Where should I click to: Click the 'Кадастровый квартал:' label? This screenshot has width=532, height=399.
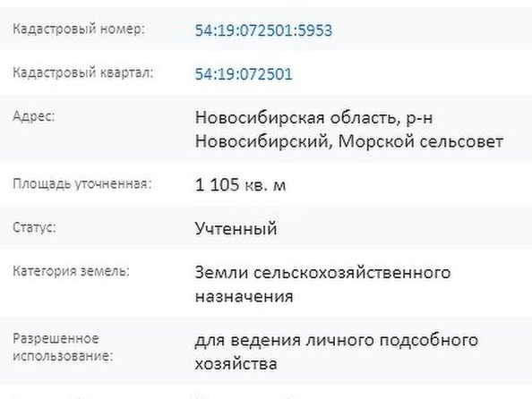83,72
